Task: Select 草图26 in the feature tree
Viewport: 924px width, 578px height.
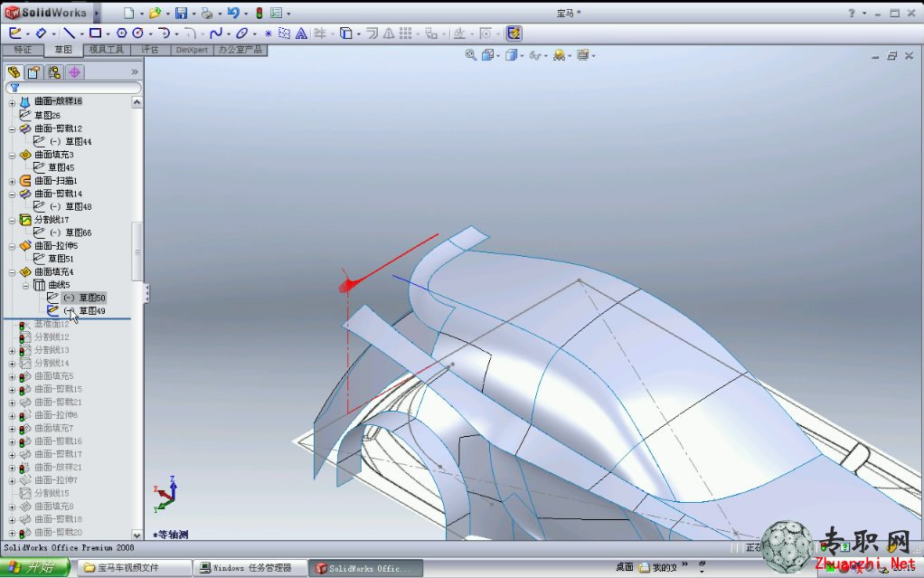Action: pyautogui.click(x=47, y=115)
